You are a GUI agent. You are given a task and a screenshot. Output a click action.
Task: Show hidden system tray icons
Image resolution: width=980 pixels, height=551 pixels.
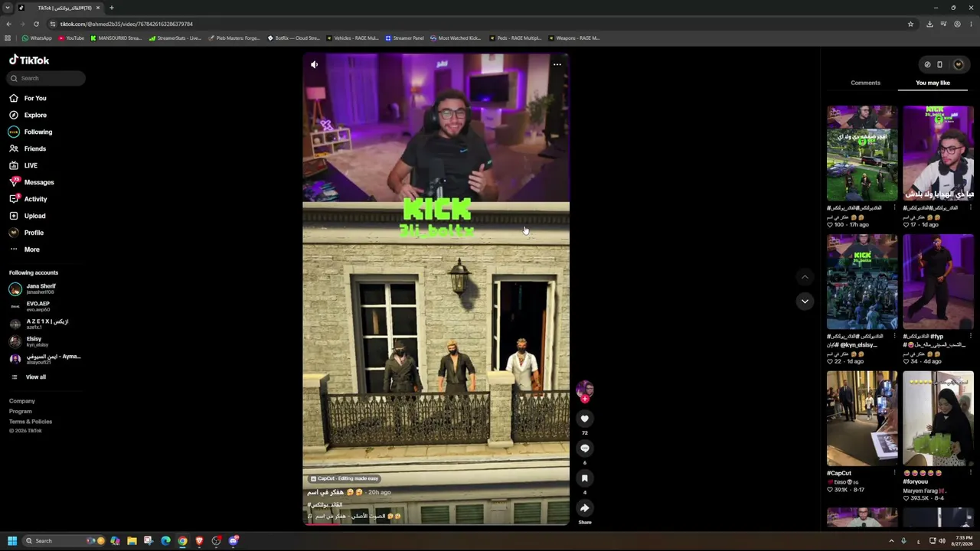(x=891, y=541)
